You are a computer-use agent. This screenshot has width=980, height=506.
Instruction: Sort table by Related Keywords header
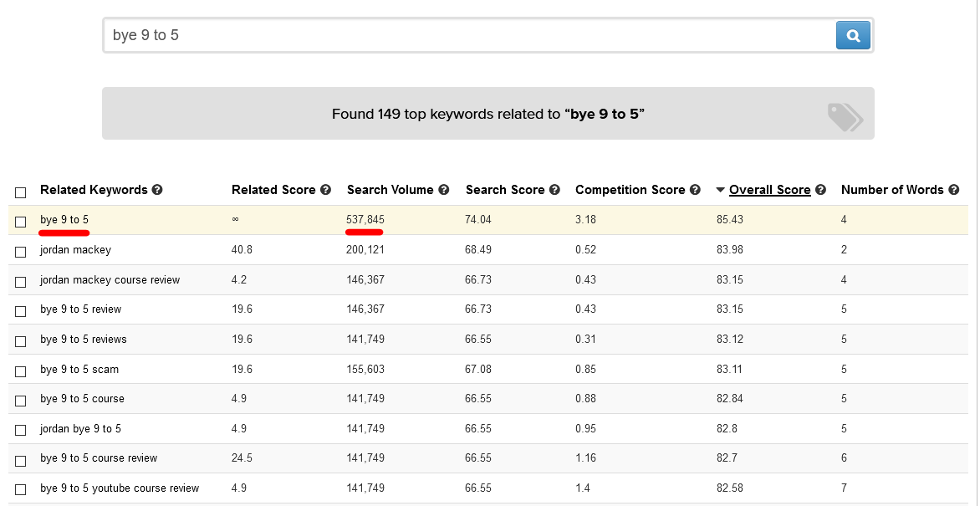tap(94, 190)
